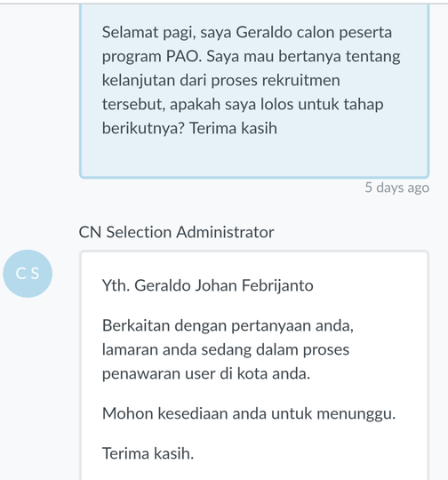Open CN Selection Administrator sender name
This screenshot has width=448, height=480.
click(176, 232)
